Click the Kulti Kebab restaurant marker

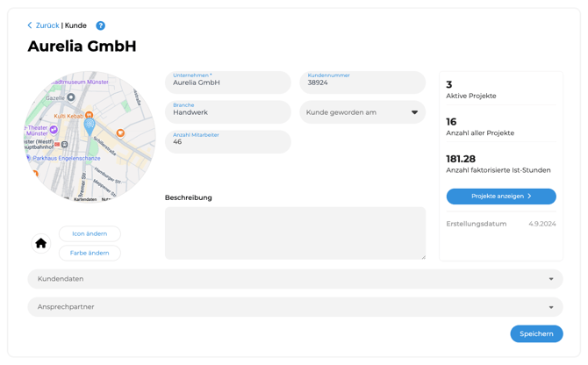click(x=89, y=115)
